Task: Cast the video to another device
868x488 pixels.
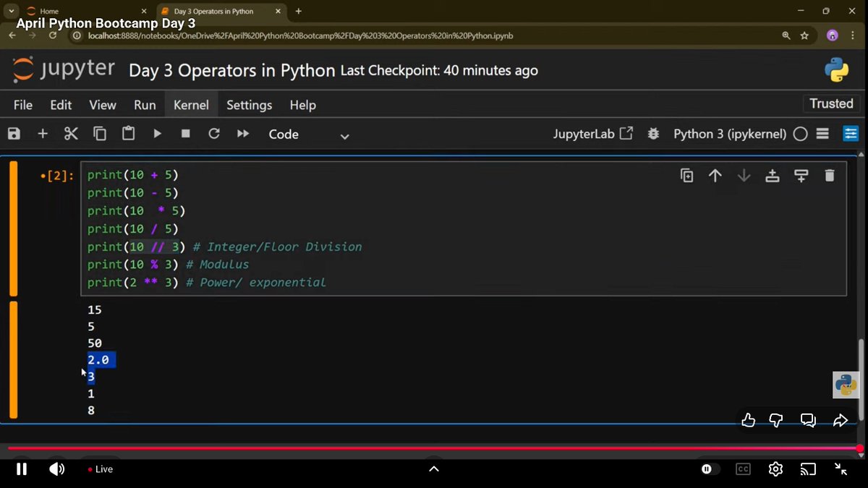Action: point(808,469)
